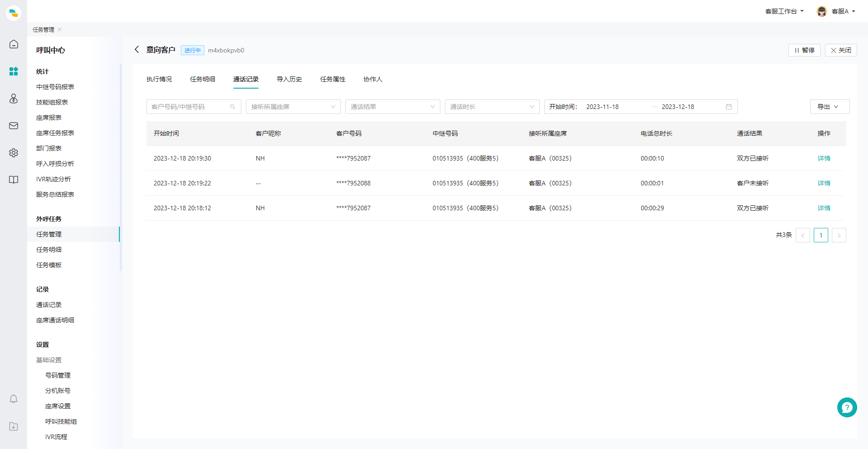The image size is (868, 449).
Task: Open the home icon in left rail
Action: pyautogui.click(x=14, y=44)
